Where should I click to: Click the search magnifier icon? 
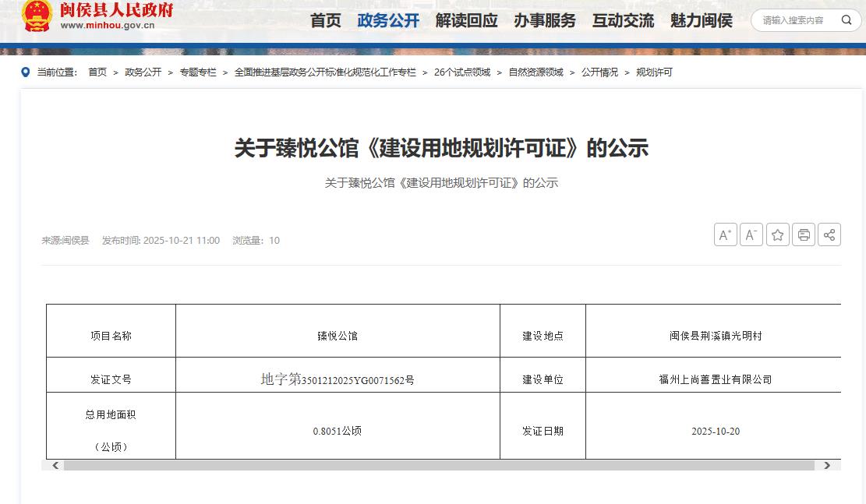846,20
